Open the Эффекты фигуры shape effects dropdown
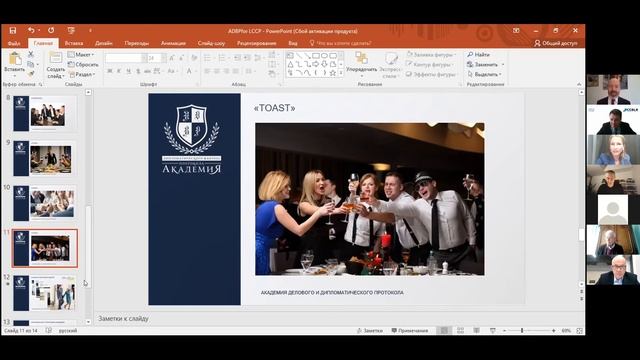This screenshot has height=360, width=640. (x=431, y=74)
